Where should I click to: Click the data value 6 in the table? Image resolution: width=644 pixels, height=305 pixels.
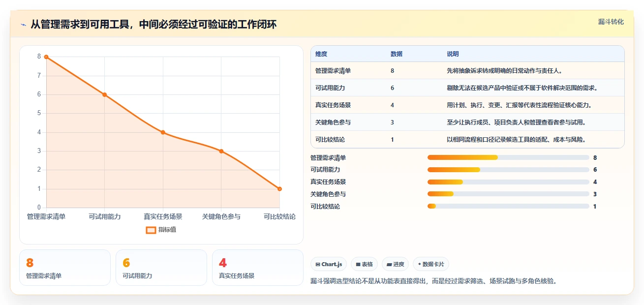point(392,88)
